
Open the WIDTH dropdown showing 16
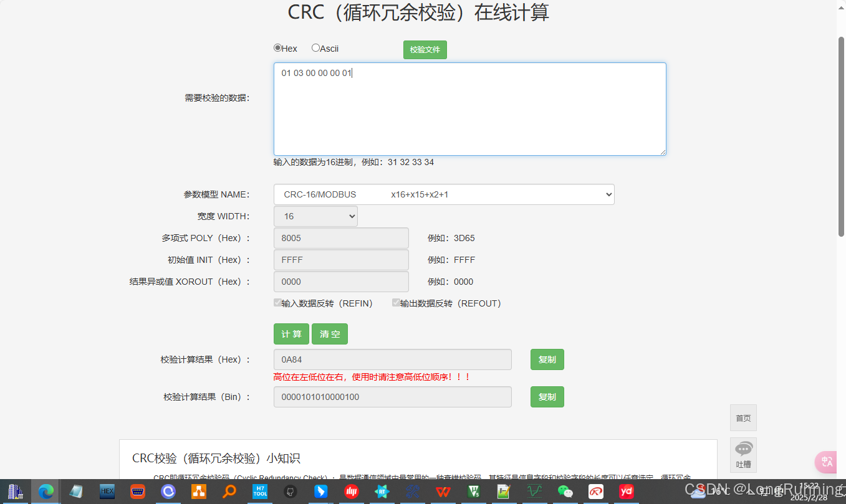315,216
